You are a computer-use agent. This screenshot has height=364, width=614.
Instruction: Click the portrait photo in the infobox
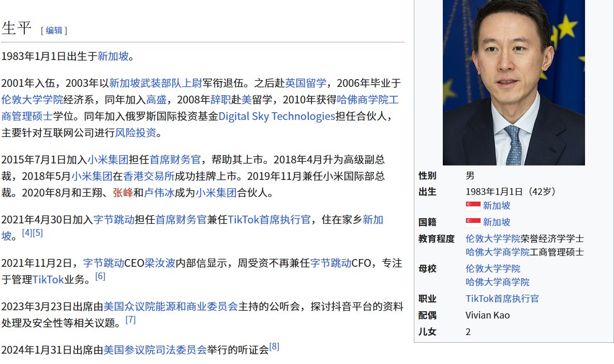click(x=514, y=83)
